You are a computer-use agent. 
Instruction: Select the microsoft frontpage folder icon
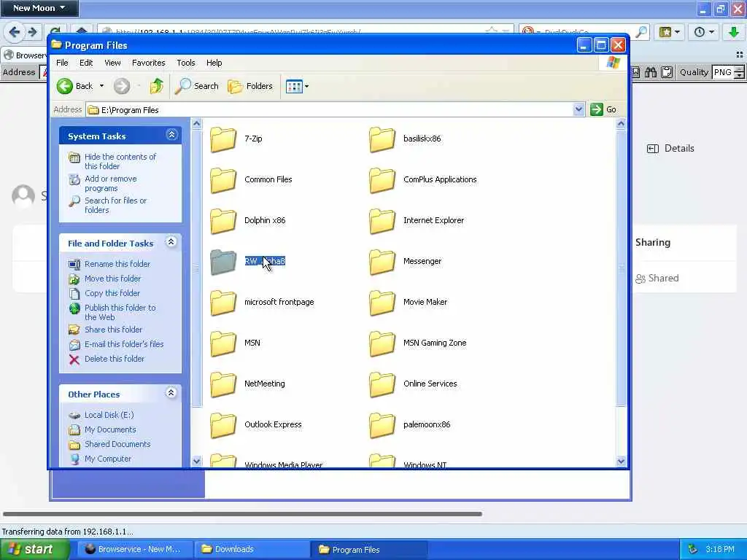pyautogui.click(x=223, y=303)
